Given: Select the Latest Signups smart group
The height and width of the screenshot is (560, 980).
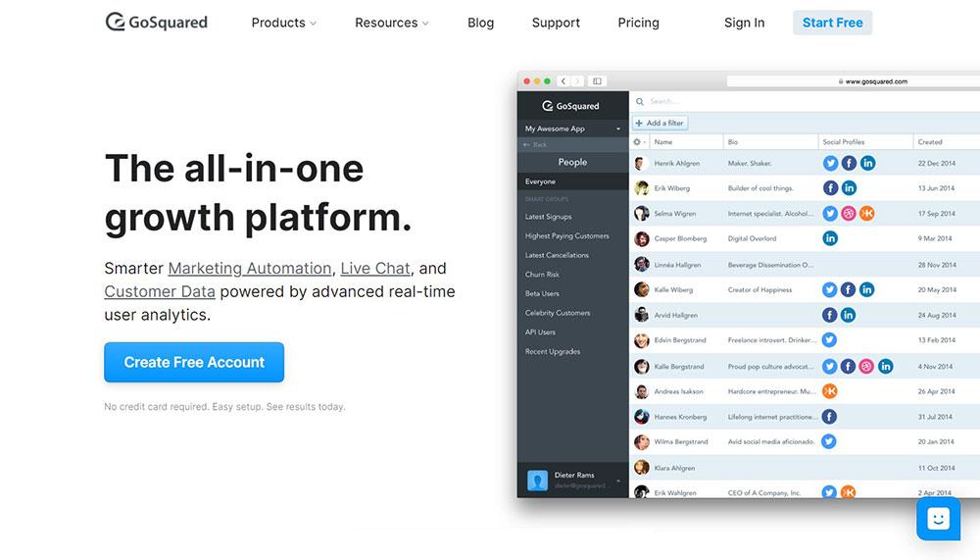Looking at the screenshot, I should [x=548, y=217].
